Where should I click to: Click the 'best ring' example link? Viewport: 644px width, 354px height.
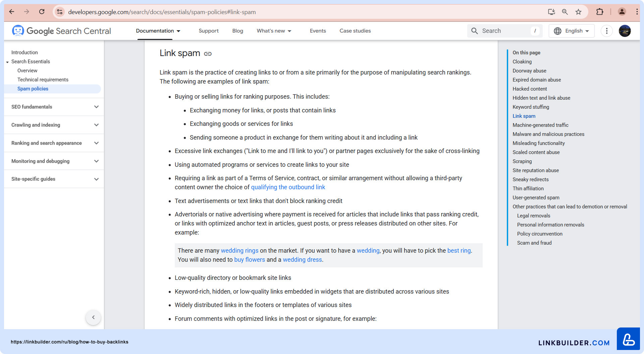tap(459, 251)
